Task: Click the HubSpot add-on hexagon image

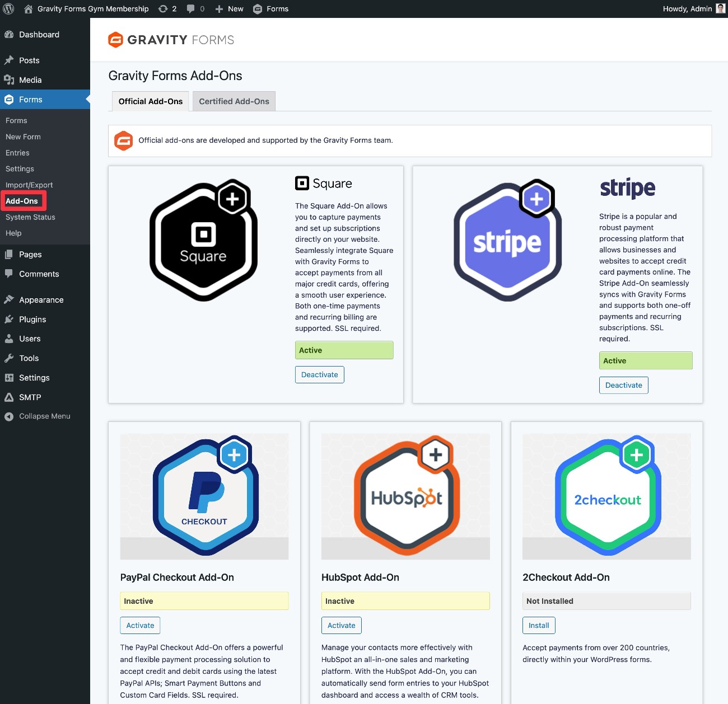Action: (x=406, y=496)
